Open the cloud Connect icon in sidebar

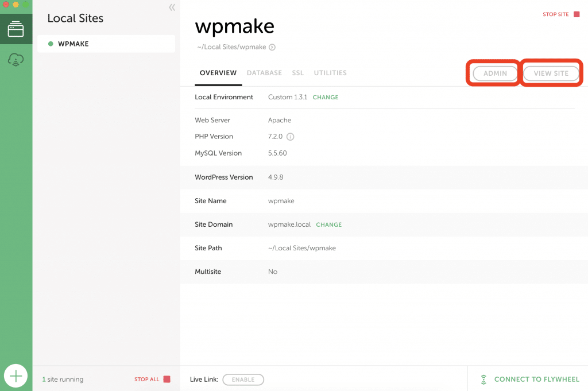(x=16, y=59)
